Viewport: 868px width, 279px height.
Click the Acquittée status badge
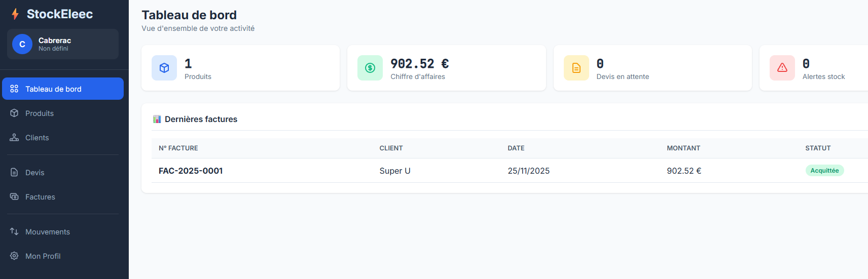click(824, 171)
